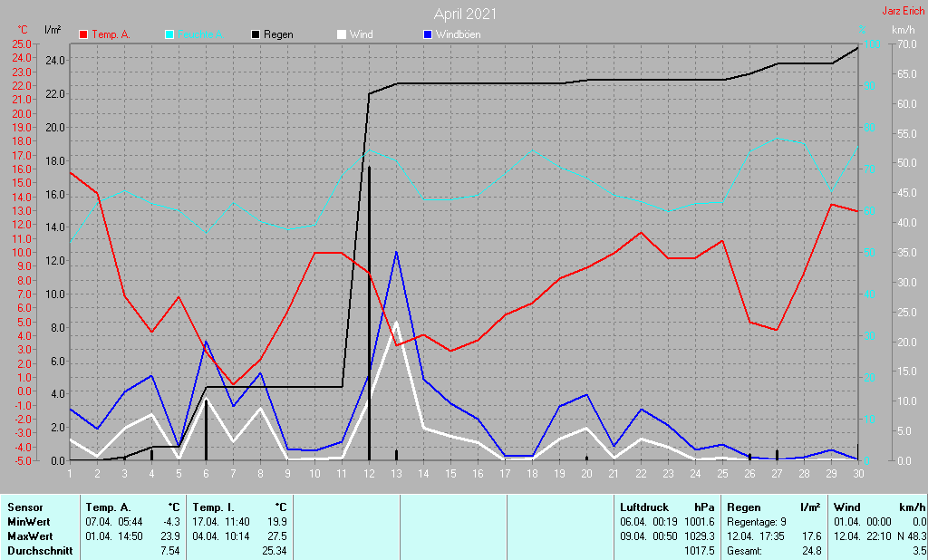Click the black rain bar on day 6
The image size is (928, 560).
coord(206,430)
